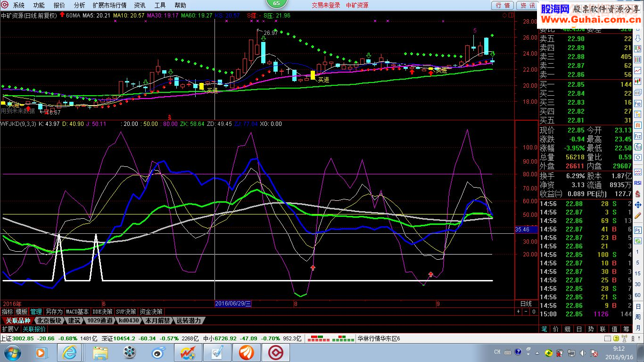Viewport: 644px width, 362px height.
Task: Click the 资讯 button at top right
Action: [528, 5]
